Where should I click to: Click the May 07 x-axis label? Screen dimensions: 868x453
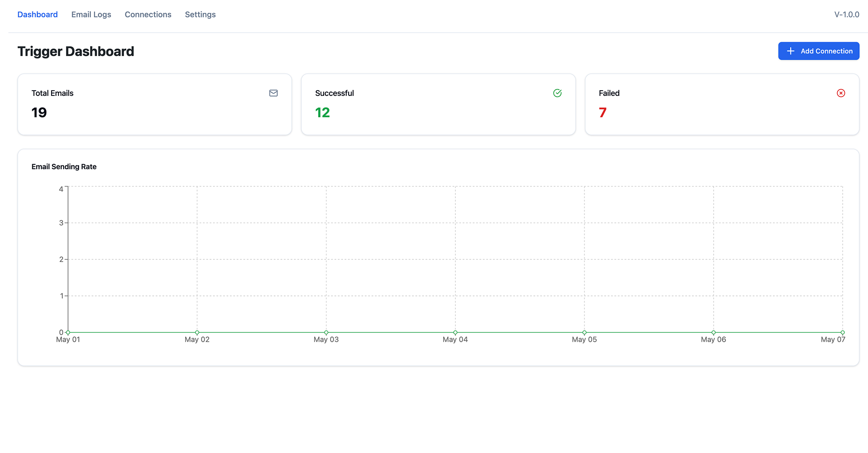[833, 340]
